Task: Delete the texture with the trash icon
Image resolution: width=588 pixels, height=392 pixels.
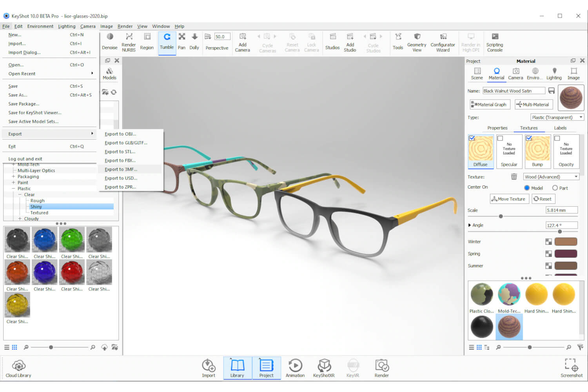Action: pyautogui.click(x=514, y=177)
